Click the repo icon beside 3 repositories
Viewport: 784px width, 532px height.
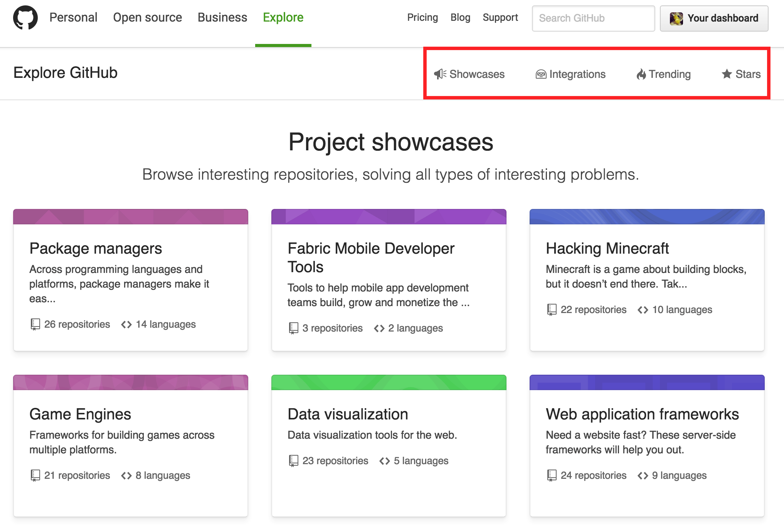pos(293,328)
